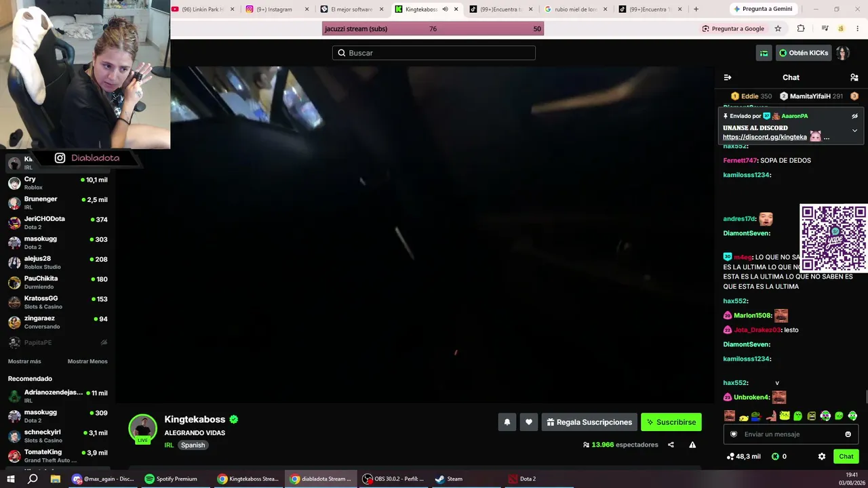Viewport: 868px width, 488px height.
Task: Follow the channel with the heart button
Action: pos(529,422)
